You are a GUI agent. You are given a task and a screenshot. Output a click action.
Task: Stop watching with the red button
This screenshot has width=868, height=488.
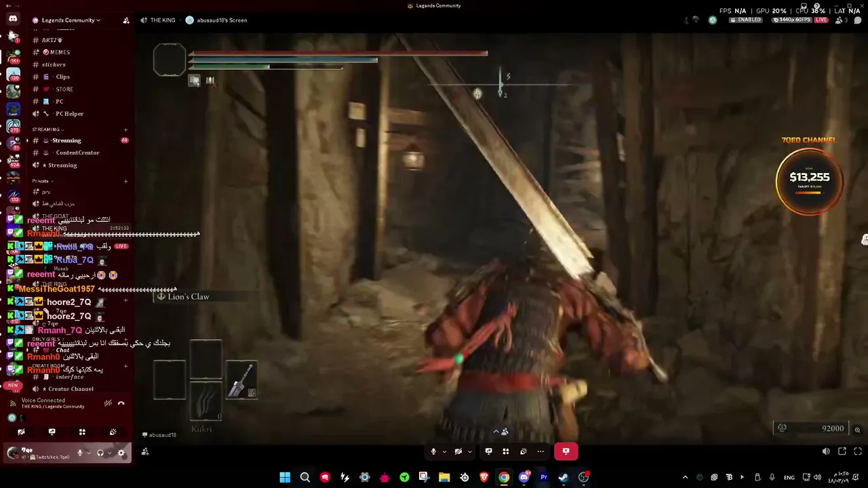coord(566,451)
